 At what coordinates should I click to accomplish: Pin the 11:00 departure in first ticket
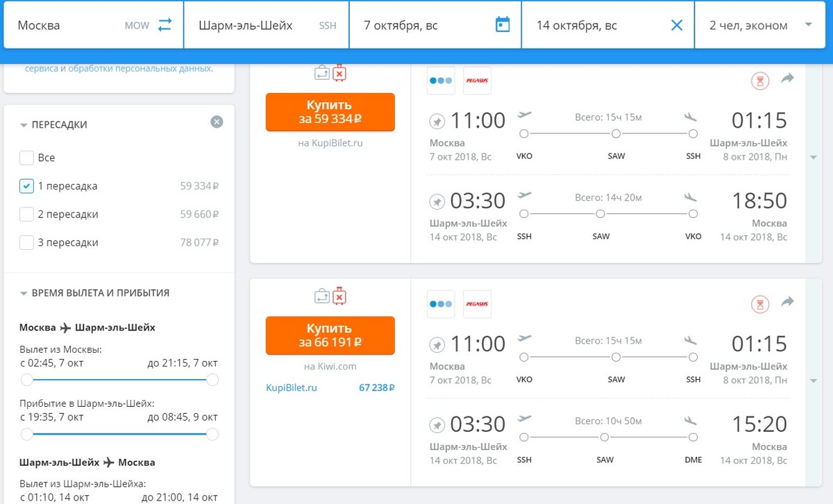[x=437, y=121]
